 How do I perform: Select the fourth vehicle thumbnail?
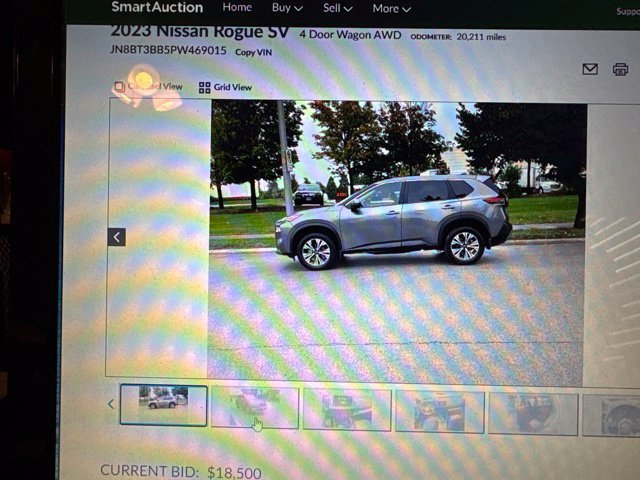coord(440,412)
